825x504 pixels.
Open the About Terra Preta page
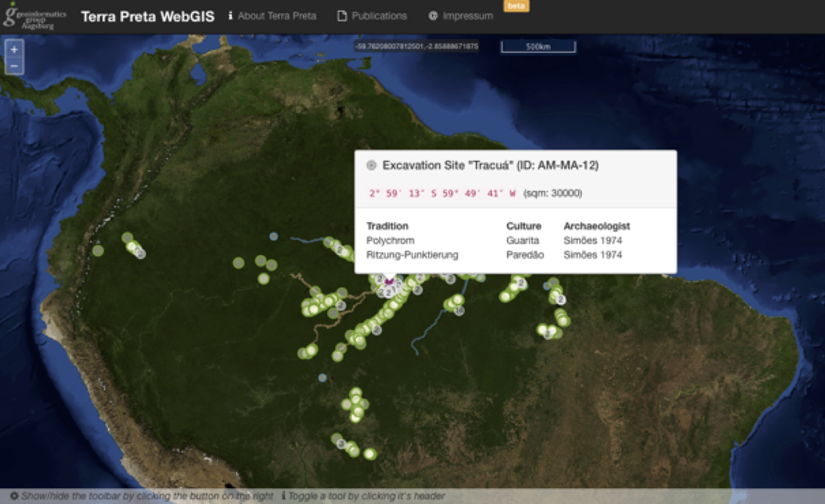(x=272, y=15)
